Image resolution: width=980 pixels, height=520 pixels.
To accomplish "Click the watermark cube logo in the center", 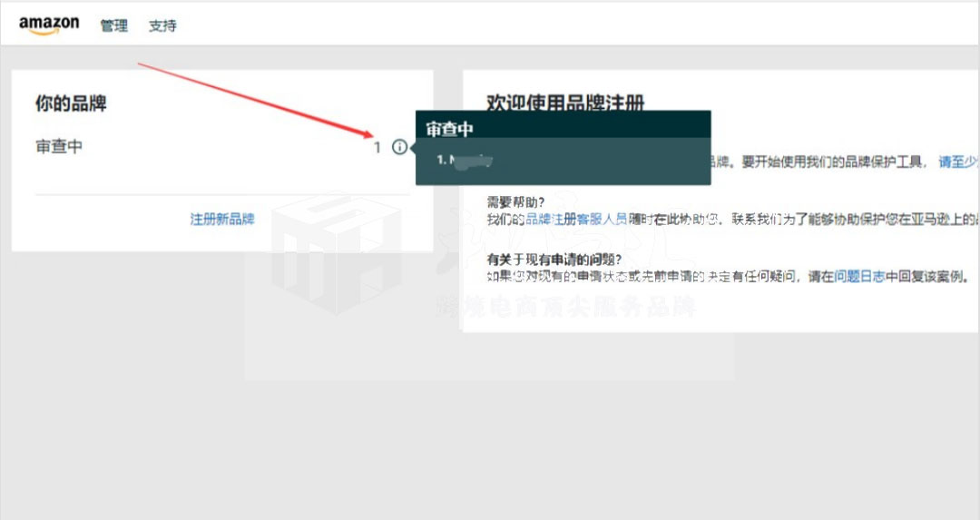I will click(x=336, y=254).
